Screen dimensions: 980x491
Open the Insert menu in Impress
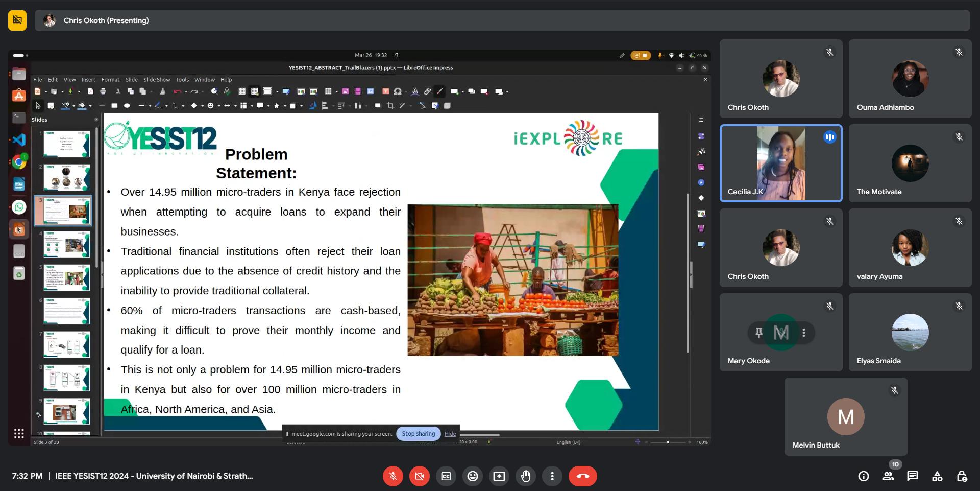click(88, 80)
